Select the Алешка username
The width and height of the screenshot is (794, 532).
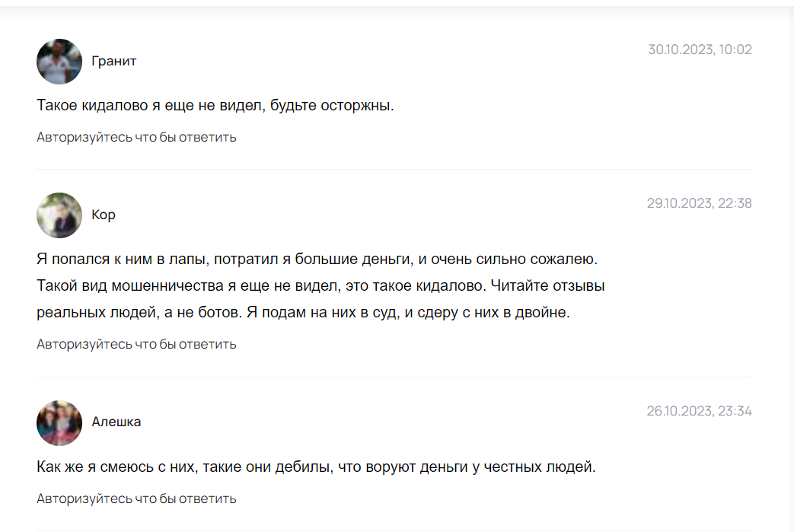pos(116,422)
